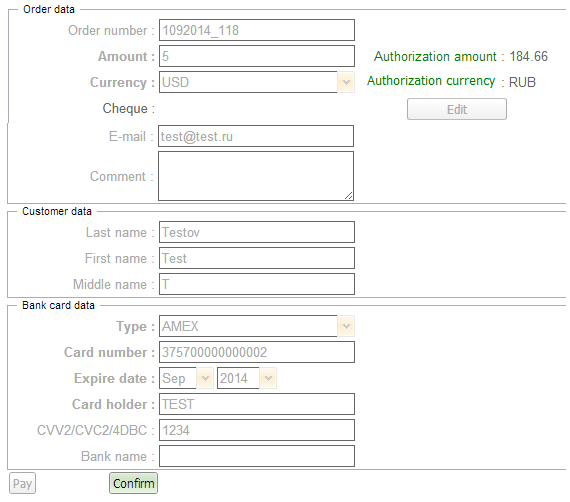570x502 pixels.
Task: Click the First name field
Action: pos(257,258)
